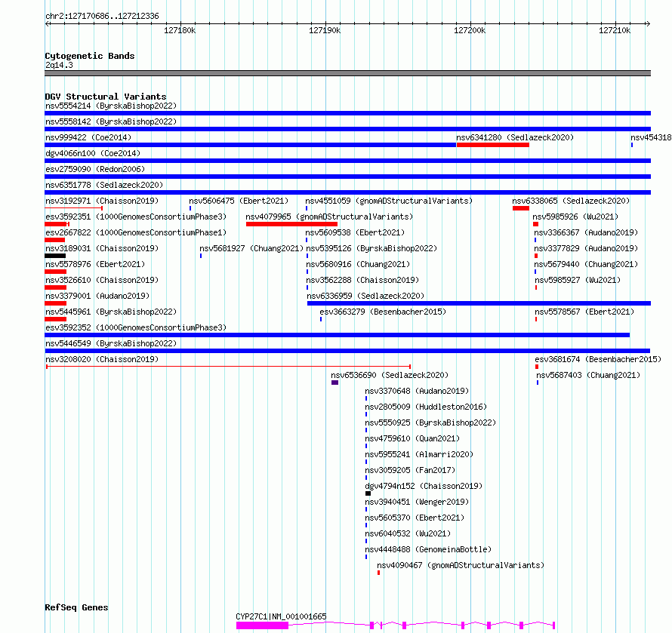The image size is (672, 633).
Task: Select nsv4448488 (GenomeinaBottle) label
Action: pos(428,549)
